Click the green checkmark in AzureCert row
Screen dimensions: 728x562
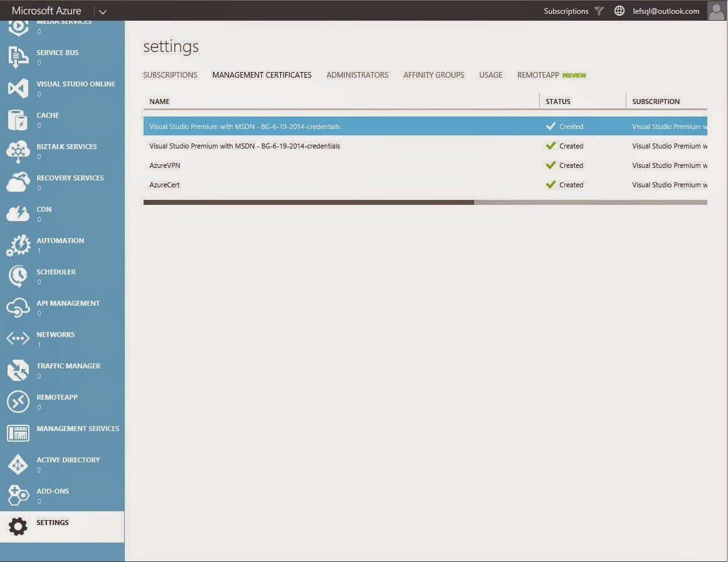tap(551, 185)
